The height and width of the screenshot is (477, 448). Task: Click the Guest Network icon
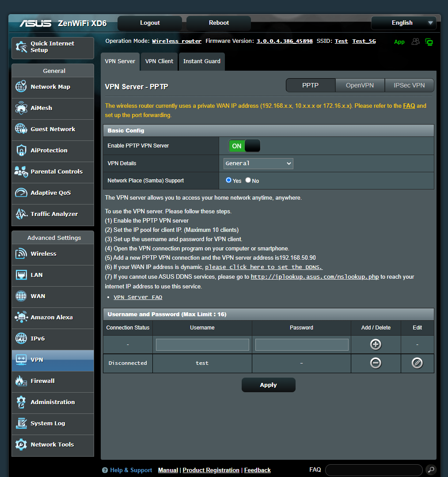[21, 129]
